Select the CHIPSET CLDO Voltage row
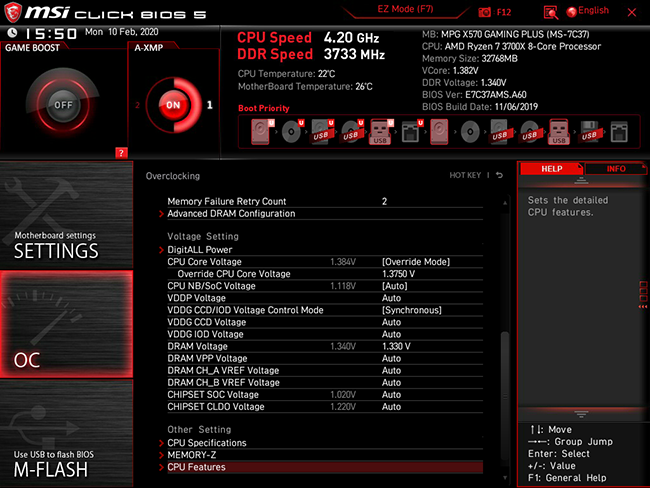 325,406
